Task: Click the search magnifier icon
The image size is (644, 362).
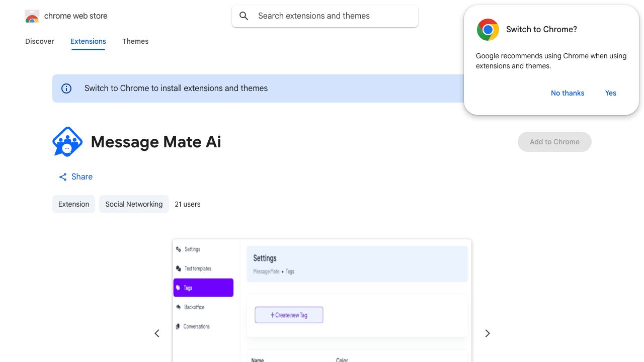Action: [244, 16]
